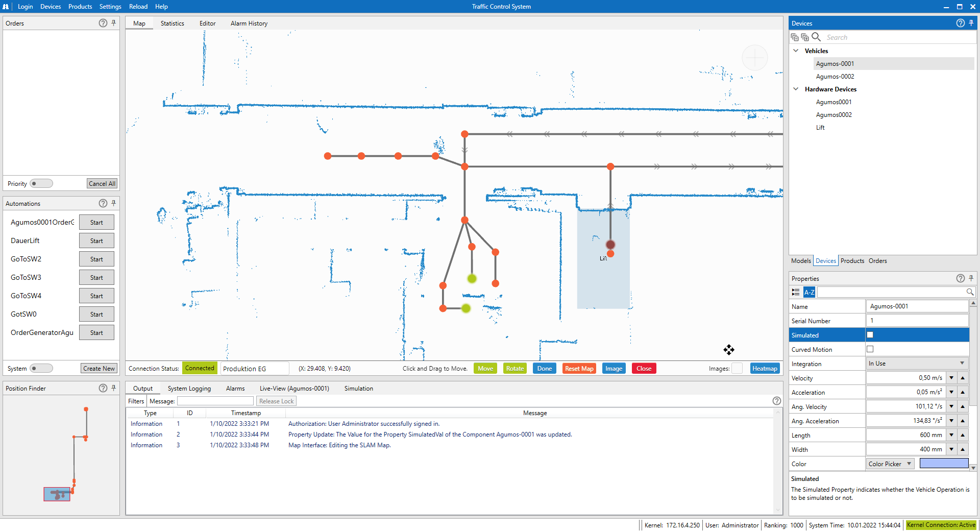The height and width of the screenshot is (531, 980).
Task: Enable the Simulated checkbox
Action: (870, 335)
